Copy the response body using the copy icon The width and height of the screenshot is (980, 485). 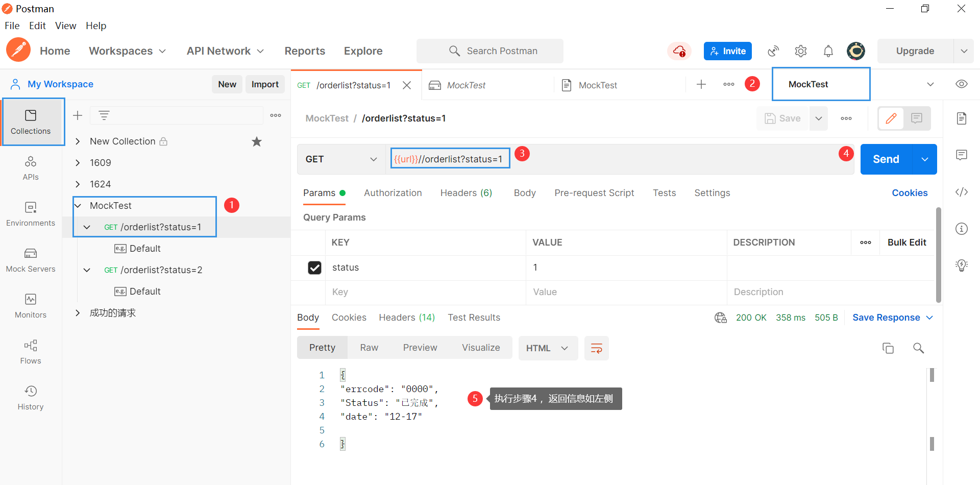[x=888, y=348]
